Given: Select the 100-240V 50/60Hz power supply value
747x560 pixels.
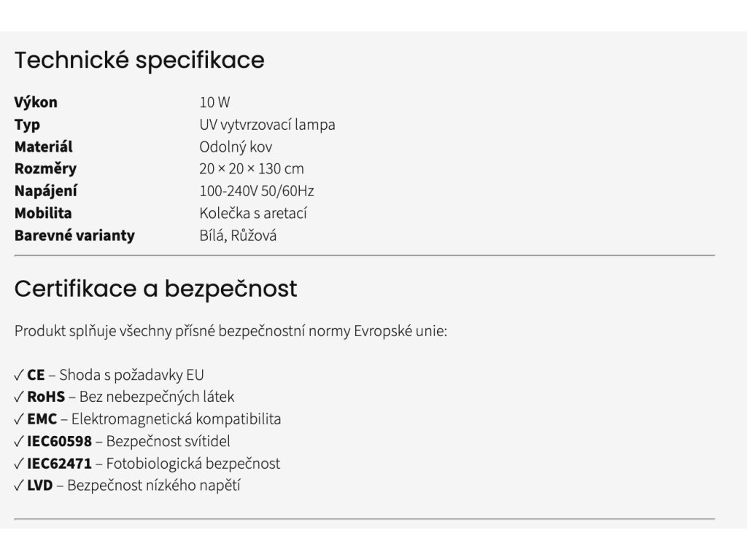Looking at the screenshot, I should [x=256, y=191].
